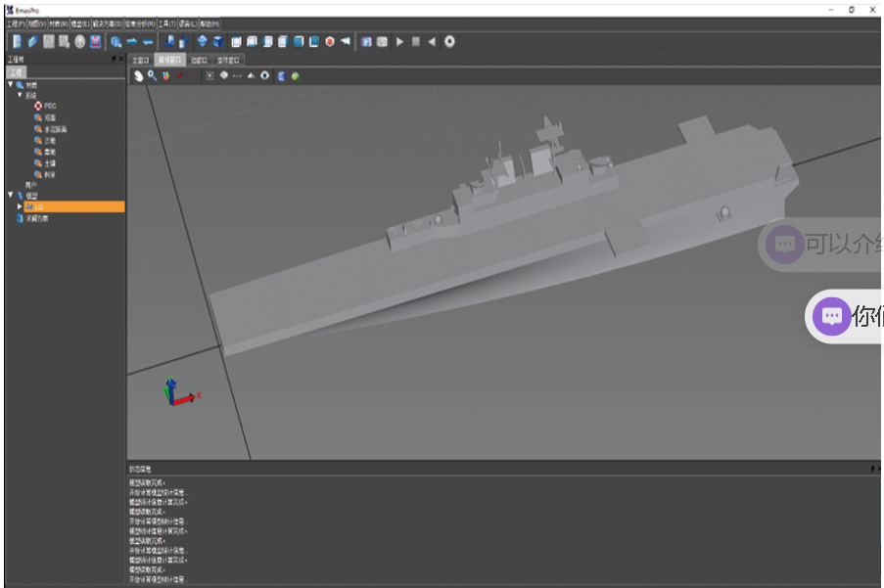Click the reverse play triangle button
Image resolution: width=884 pixels, height=588 pixels.
coord(432,42)
